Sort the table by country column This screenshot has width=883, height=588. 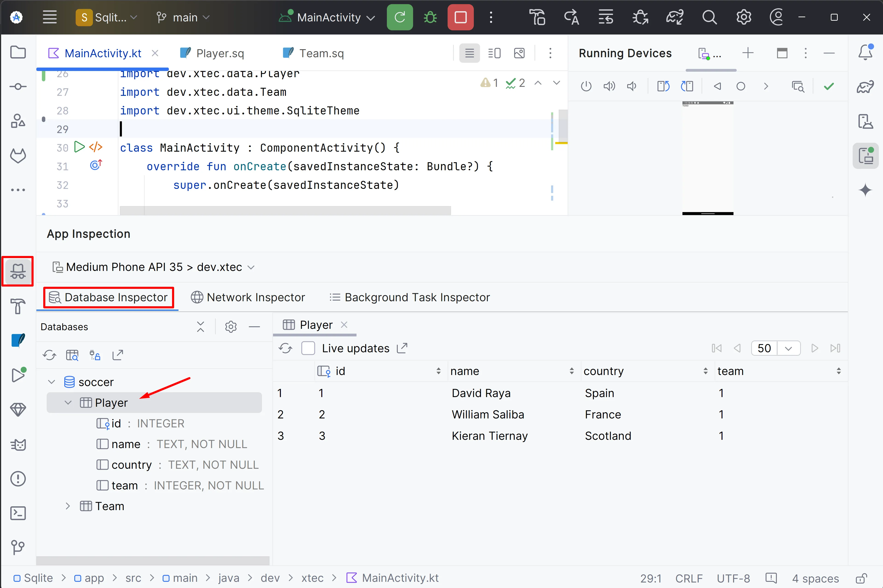[705, 371]
